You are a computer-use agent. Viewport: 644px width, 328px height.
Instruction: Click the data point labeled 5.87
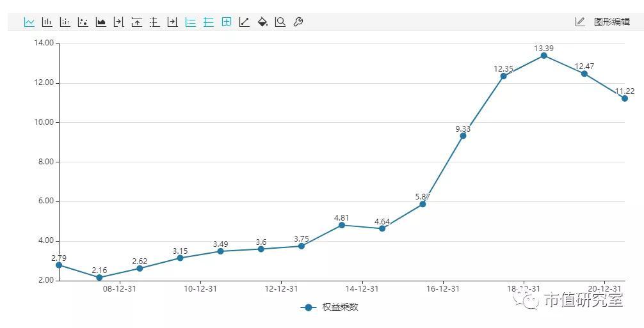[423, 204]
